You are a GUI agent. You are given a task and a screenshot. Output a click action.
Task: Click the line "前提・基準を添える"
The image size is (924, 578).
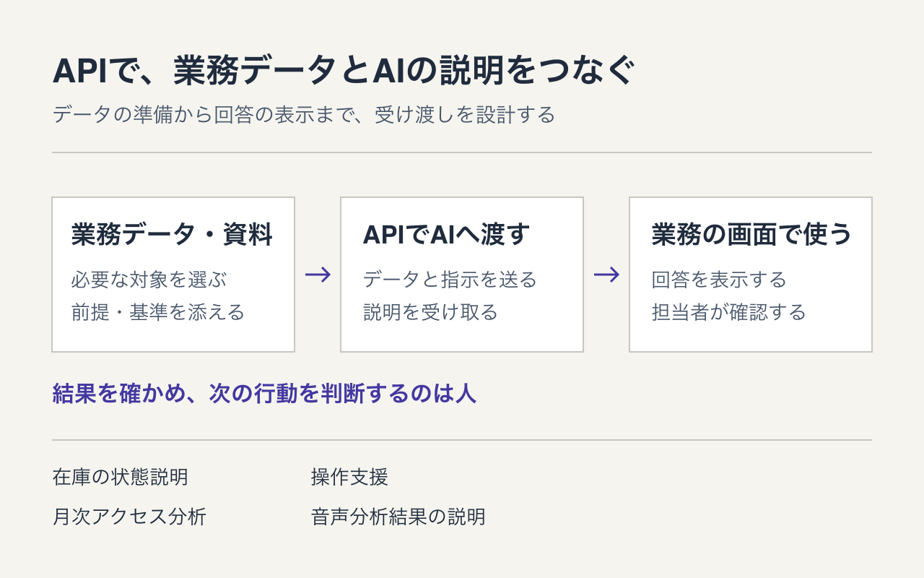point(158,312)
